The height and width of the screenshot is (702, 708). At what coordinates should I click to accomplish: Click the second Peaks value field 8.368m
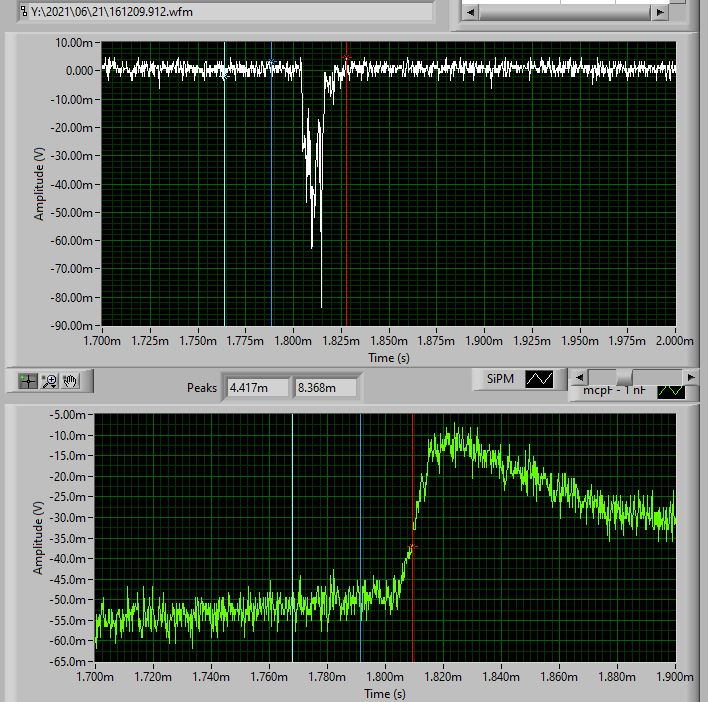(323, 387)
